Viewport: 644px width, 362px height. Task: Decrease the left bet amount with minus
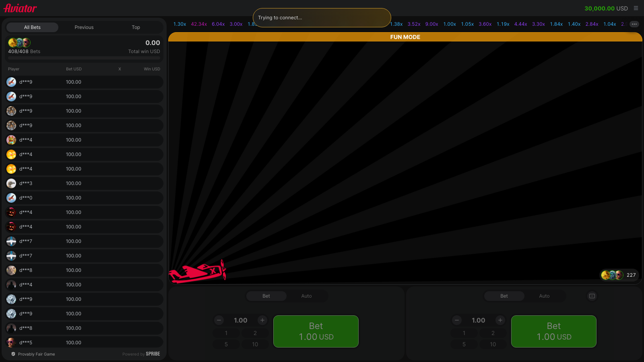point(219,320)
